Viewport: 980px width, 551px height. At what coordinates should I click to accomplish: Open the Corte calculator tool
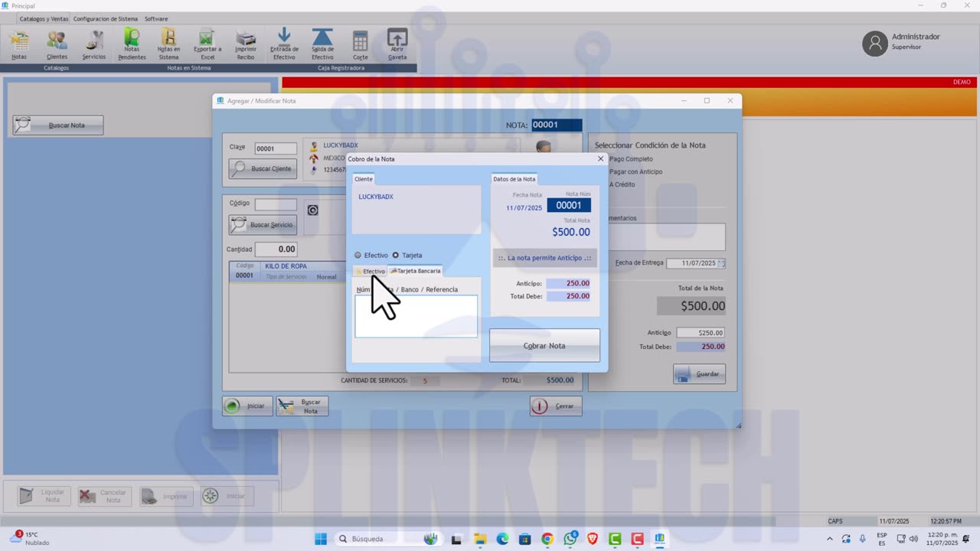tap(360, 45)
